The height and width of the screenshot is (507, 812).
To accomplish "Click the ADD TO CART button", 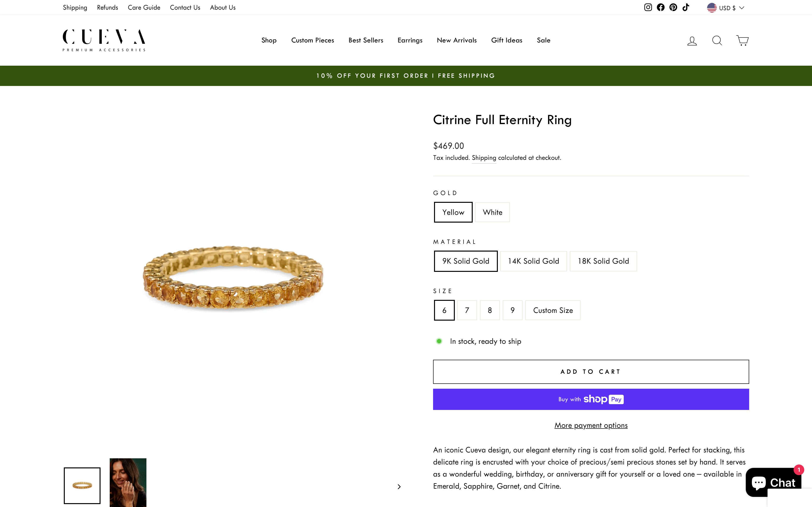I will click(x=591, y=371).
